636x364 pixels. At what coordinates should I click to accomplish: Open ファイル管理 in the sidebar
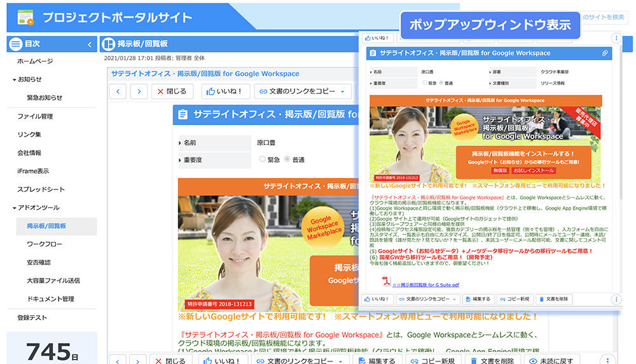pyautogui.click(x=35, y=116)
